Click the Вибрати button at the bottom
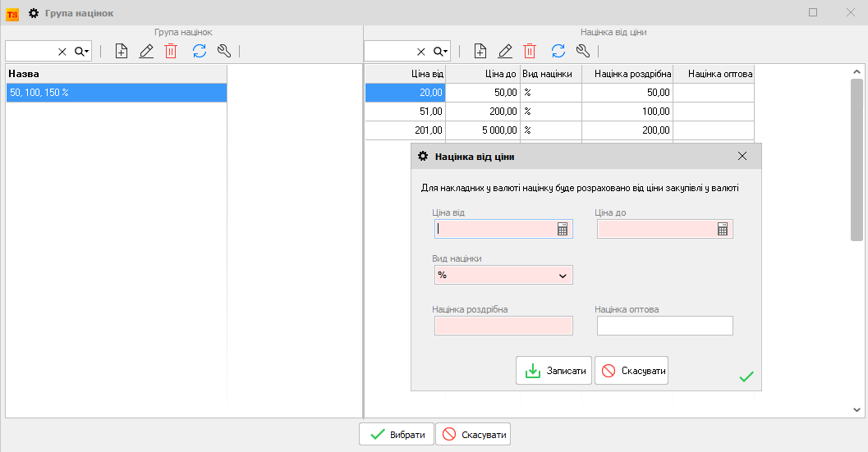This screenshot has width=868, height=452. (396, 434)
